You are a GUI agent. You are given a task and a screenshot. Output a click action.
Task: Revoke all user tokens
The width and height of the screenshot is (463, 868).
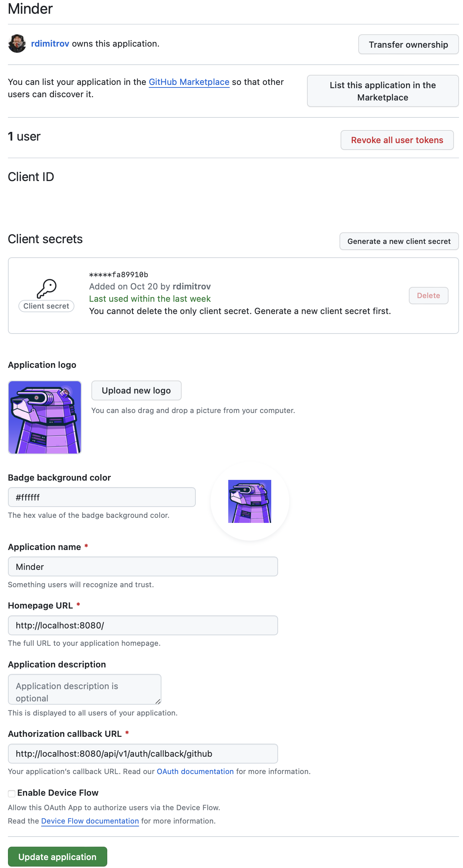click(397, 140)
